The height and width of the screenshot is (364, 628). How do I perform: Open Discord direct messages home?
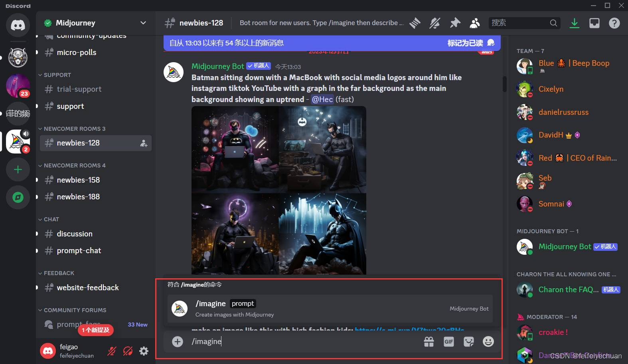coord(18,25)
